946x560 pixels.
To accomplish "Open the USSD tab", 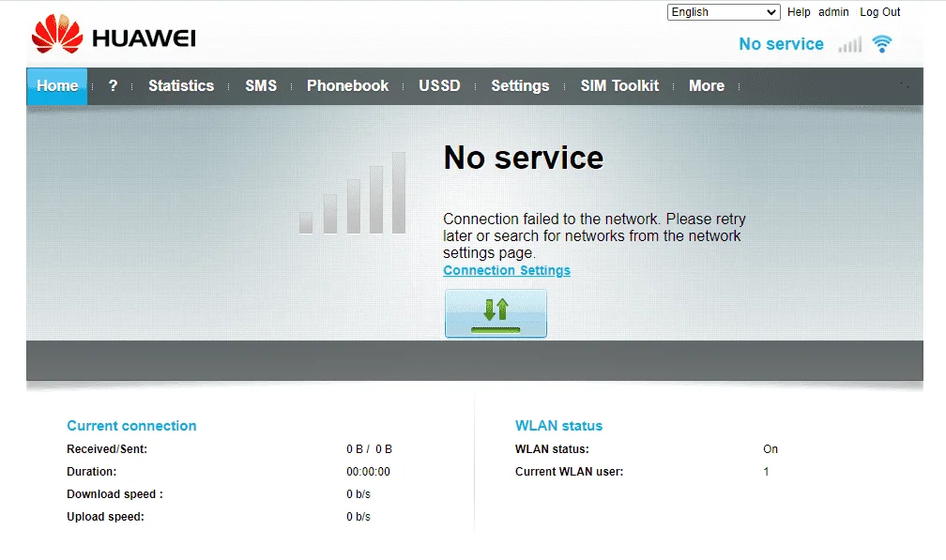I will [x=439, y=85].
